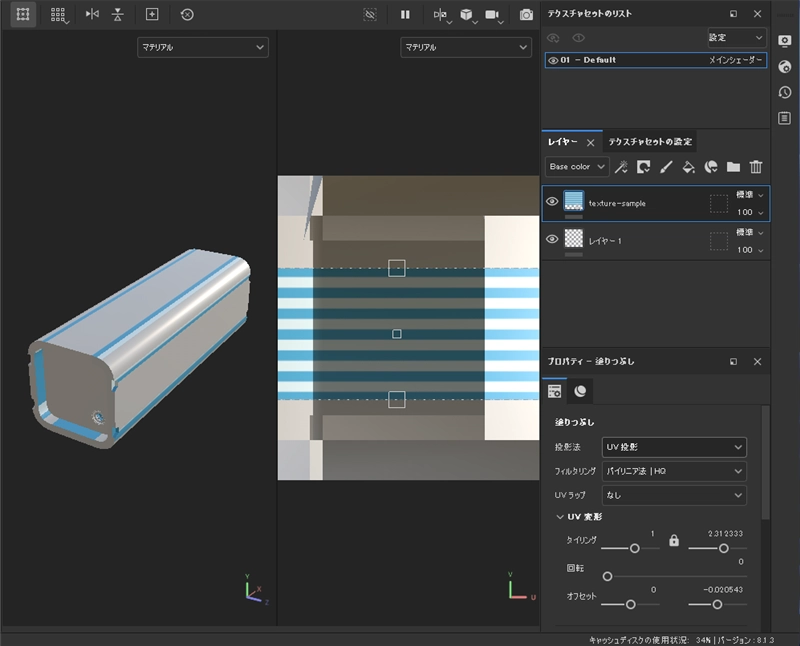Click メインシェーダー label on Default set
The height and width of the screenshot is (646, 800).
(735, 60)
